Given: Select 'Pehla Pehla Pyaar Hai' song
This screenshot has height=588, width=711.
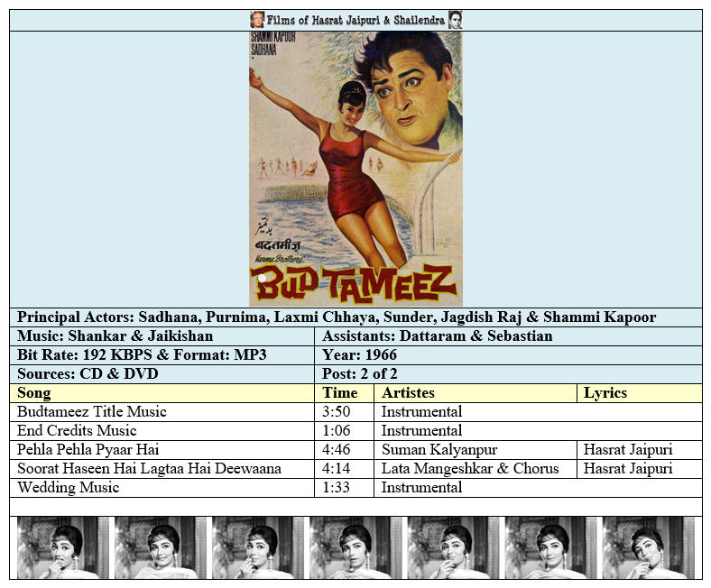Looking at the screenshot, I should click(88, 449).
